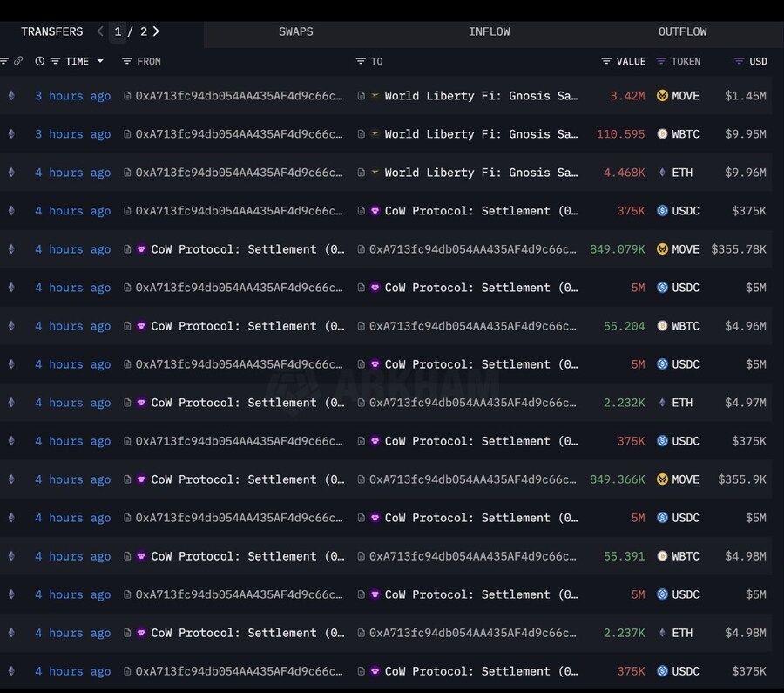Image resolution: width=784 pixels, height=693 pixels.
Task: Click the clock icon in header
Action: coord(40,61)
